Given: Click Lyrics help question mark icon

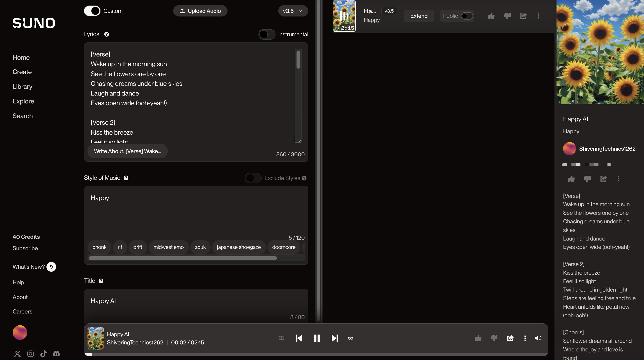Looking at the screenshot, I should pos(106,34).
